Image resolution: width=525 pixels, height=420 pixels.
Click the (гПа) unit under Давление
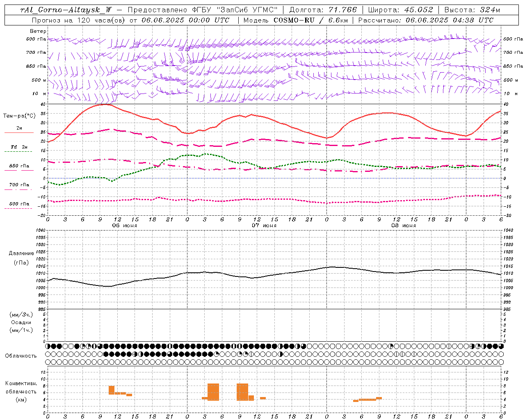point(21,263)
